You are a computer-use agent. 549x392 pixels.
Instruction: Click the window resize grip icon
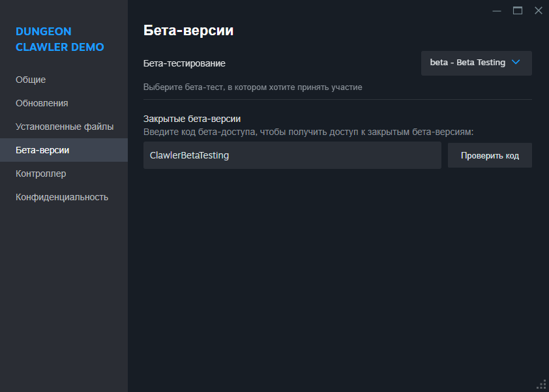click(x=542, y=385)
